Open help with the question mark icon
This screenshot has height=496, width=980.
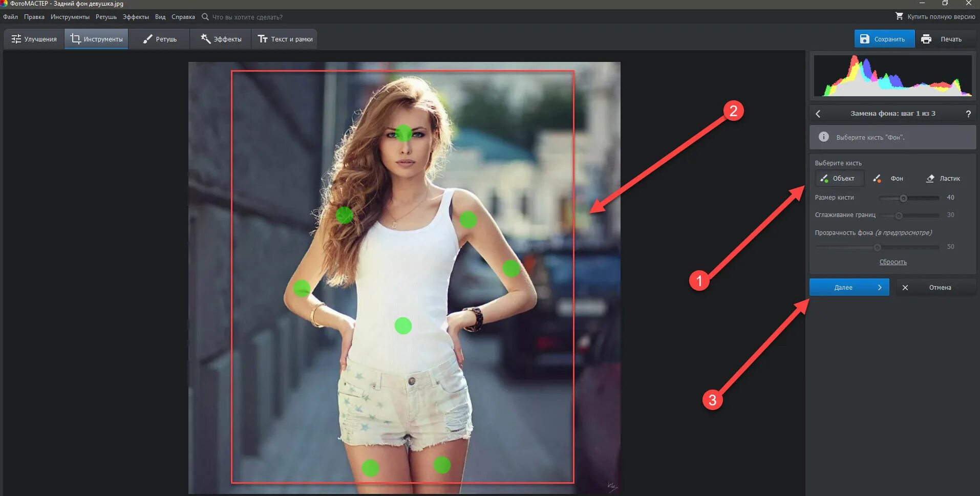(968, 114)
